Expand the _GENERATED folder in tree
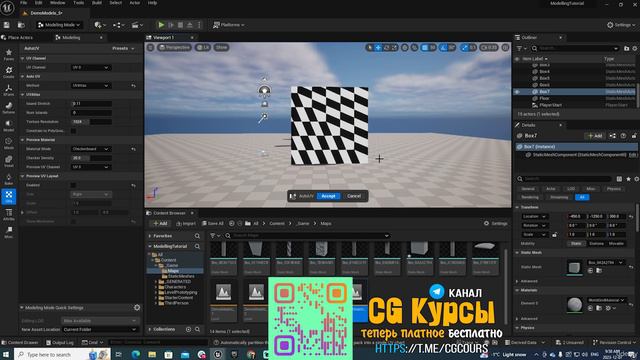Image resolution: width=640 pixels, height=360 pixels. point(156,282)
